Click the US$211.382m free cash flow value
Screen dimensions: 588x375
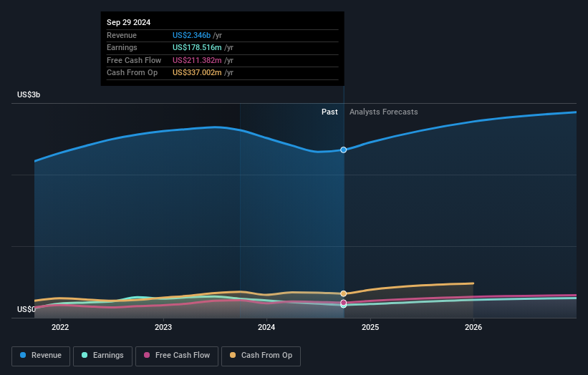197,60
